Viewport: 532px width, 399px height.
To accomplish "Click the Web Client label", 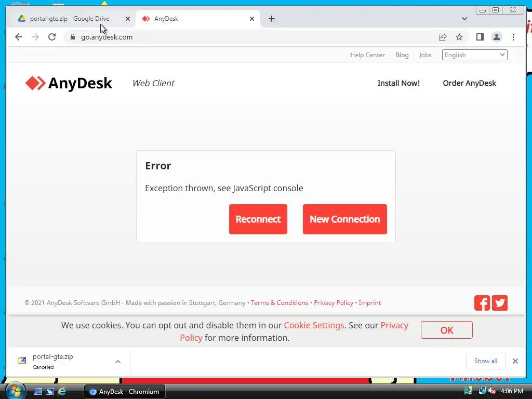I will click(153, 83).
